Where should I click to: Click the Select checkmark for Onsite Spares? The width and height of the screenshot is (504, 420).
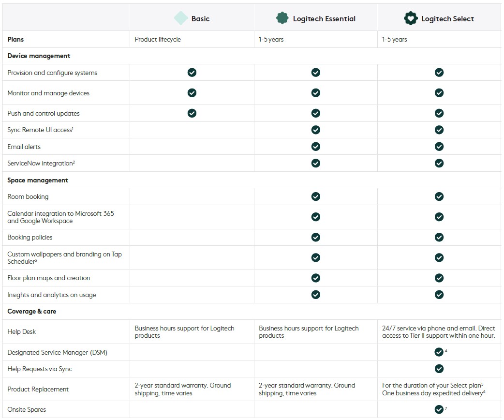(x=439, y=409)
